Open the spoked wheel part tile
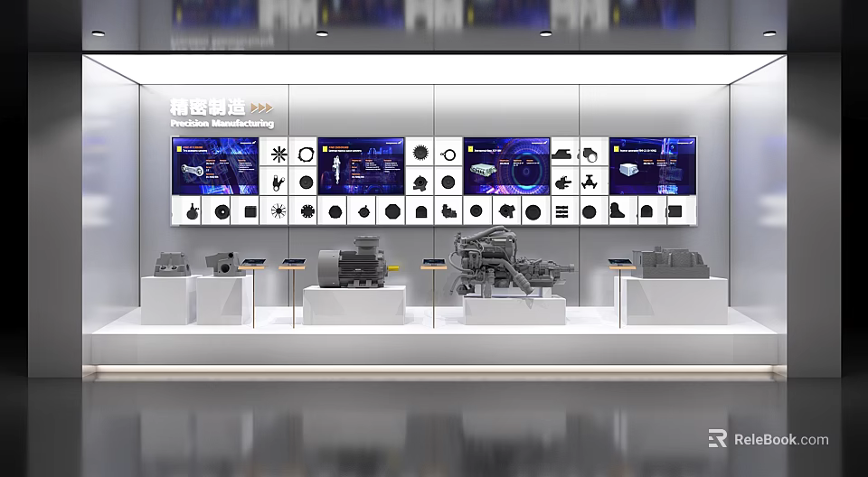Screen dimensions: 868x477 click(x=274, y=210)
